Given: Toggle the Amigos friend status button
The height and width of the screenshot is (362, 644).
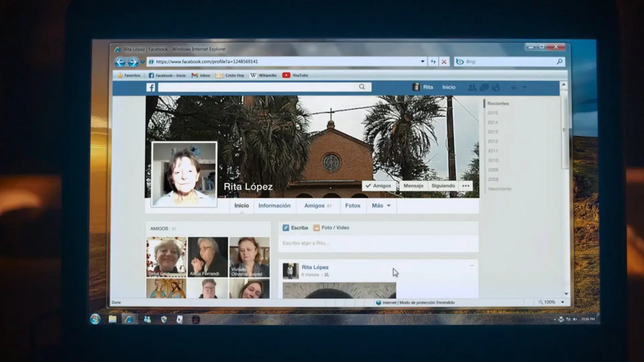Looking at the screenshot, I should 379,186.
